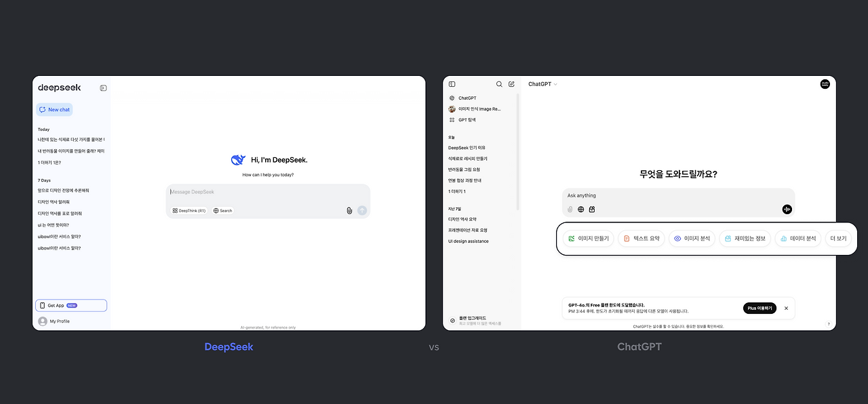Click the DeepSeek send arrow button
868x404 pixels.
click(362, 211)
